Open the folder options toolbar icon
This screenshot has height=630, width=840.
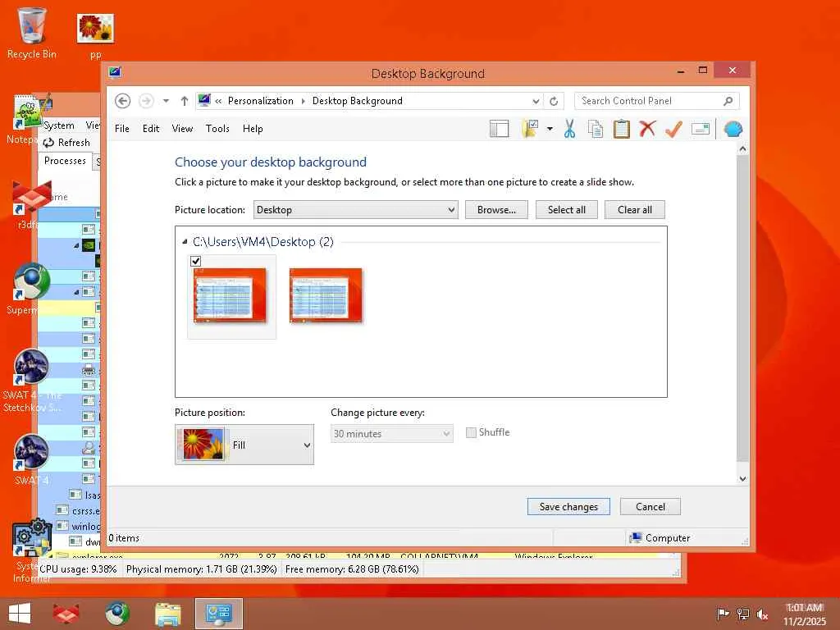(530, 129)
